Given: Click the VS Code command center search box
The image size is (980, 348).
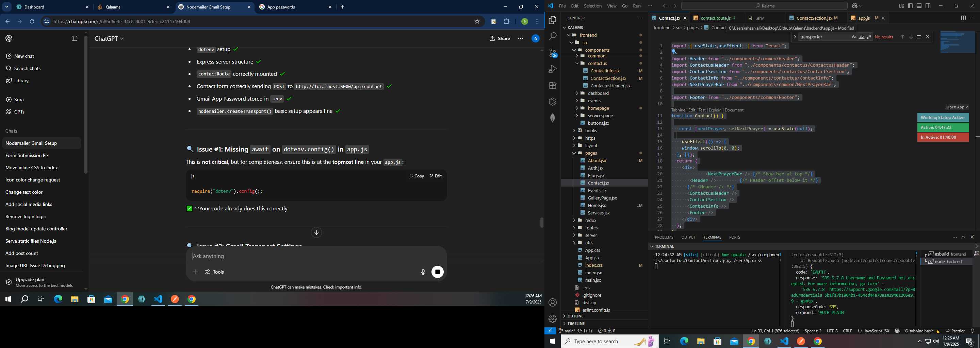Looking at the screenshot, I should (764, 6).
